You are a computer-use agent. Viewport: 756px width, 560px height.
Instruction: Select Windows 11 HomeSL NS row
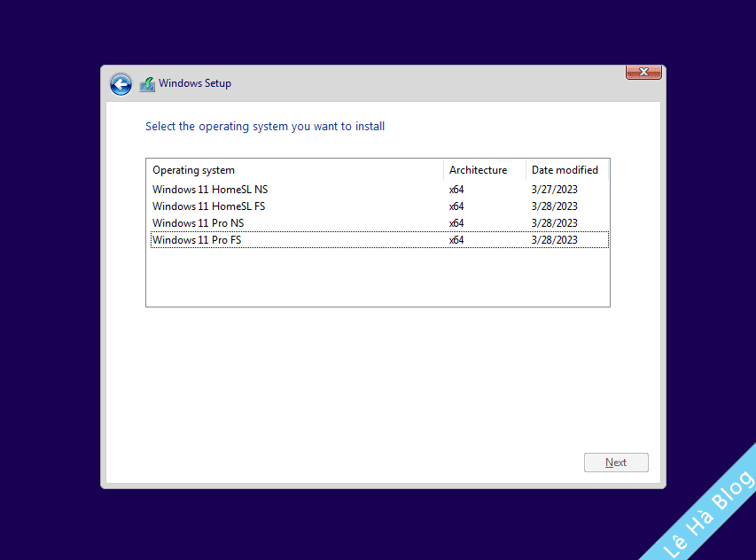point(379,190)
